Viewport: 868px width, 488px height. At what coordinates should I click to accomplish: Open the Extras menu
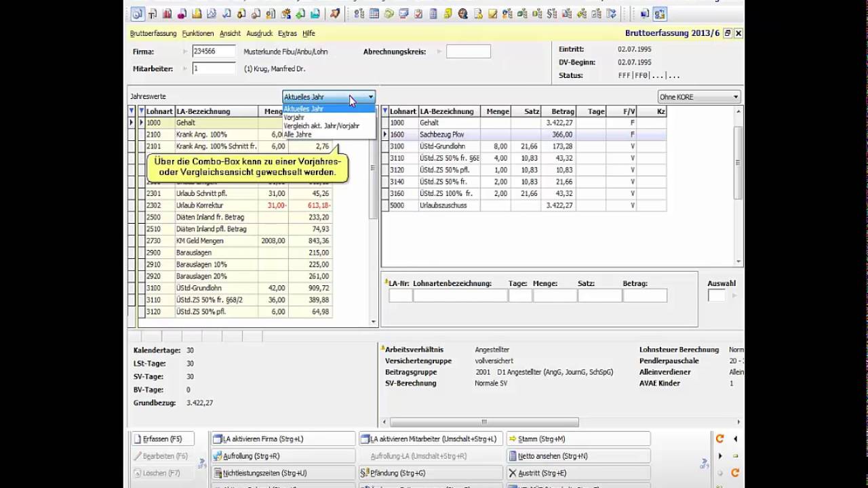(x=288, y=33)
